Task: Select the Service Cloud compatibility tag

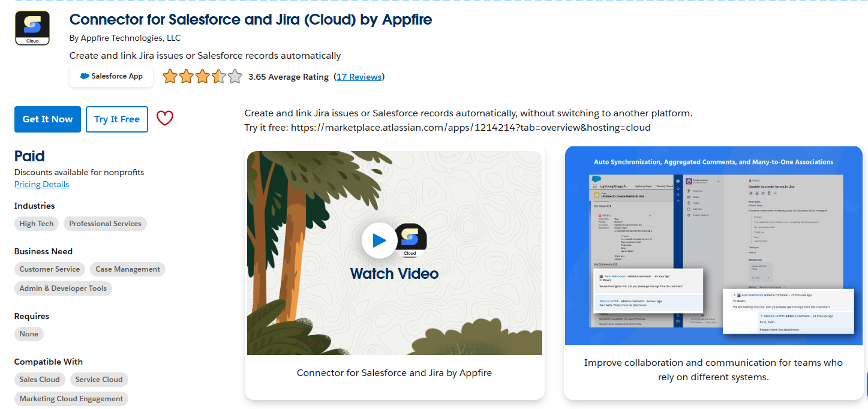Action: point(99,380)
